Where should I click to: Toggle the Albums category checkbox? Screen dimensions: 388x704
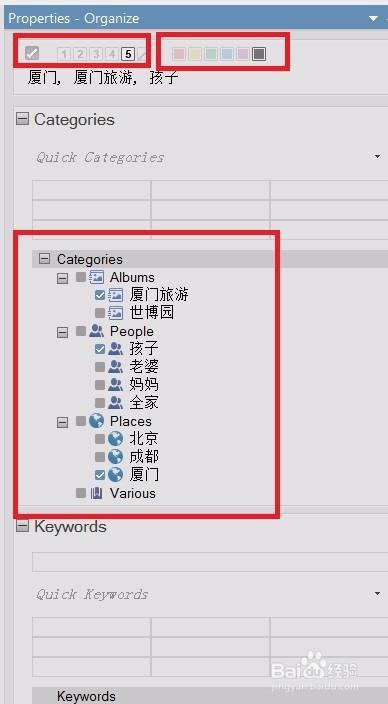81,277
